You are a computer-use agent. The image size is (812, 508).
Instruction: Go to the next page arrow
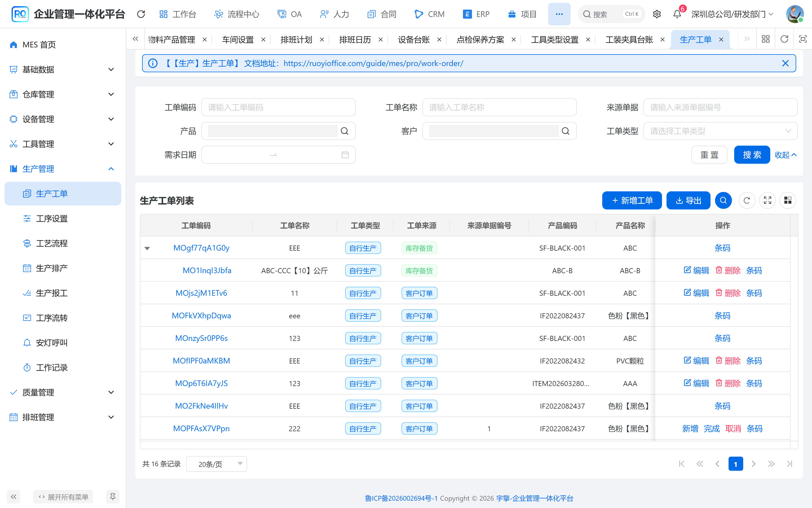pyautogui.click(x=753, y=464)
